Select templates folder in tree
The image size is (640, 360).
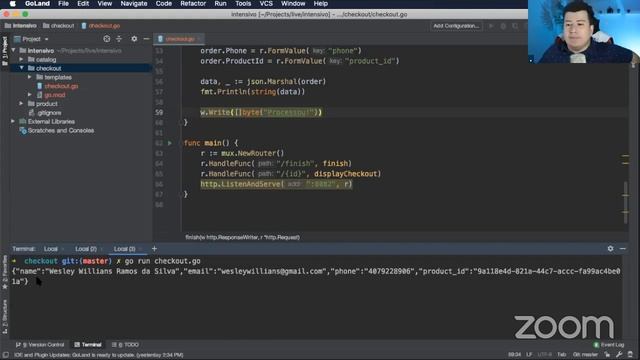pos(58,77)
